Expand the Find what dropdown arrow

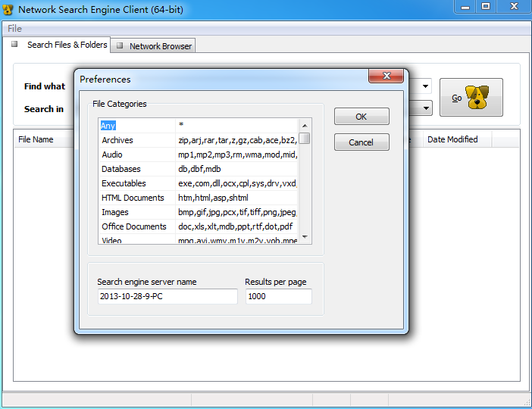(425, 86)
